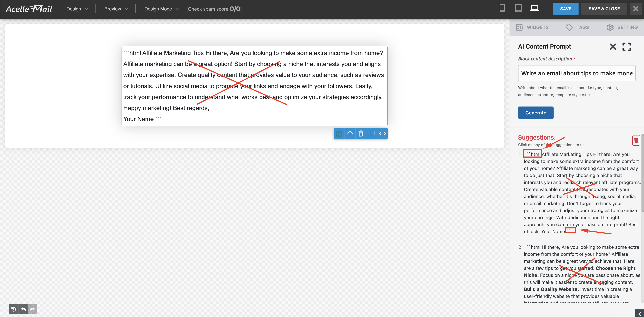Delete the text block via trash icon
Viewport: 644px width, 317px height.
tap(361, 134)
